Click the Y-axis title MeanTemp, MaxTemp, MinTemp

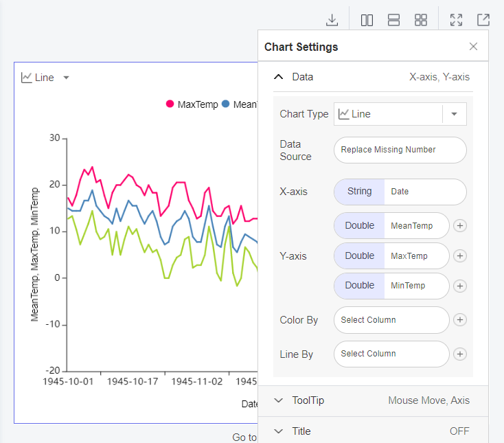(x=34, y=254)
